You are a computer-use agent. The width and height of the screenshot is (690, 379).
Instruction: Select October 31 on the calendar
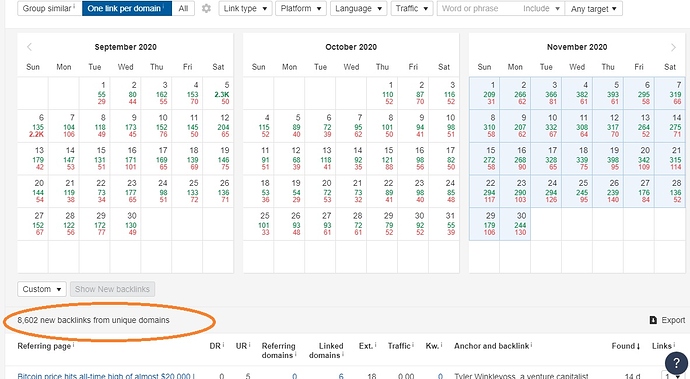click(444, 224)
